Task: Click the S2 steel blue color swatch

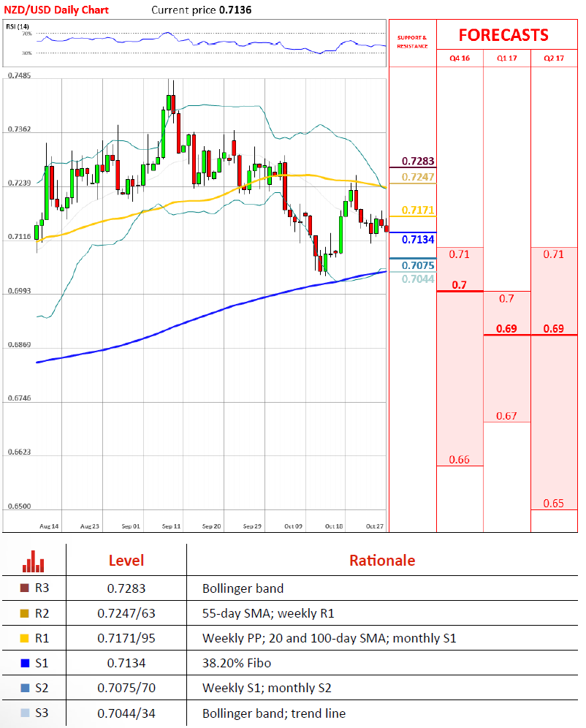Action: (x=25, y=688)
